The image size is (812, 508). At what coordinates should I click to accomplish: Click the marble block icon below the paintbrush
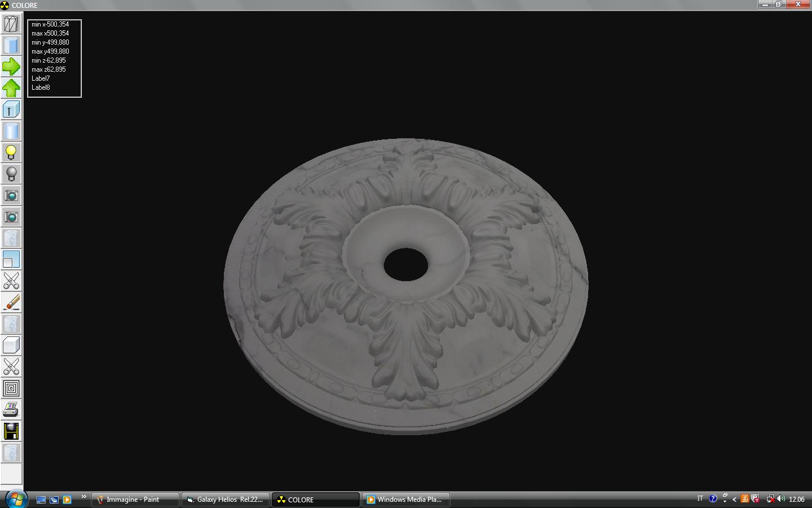[x=11, y=324]
